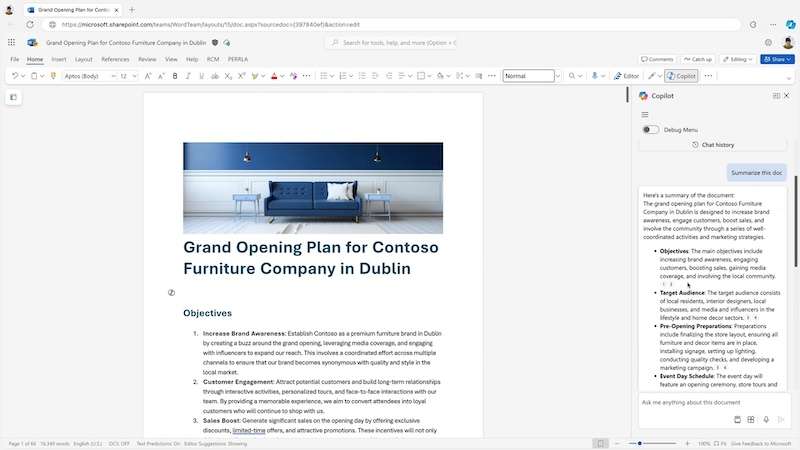Expand the paste options arrow
Image resolution: width=800 pixels, height=450 pixels.
(x=42, y=77)
